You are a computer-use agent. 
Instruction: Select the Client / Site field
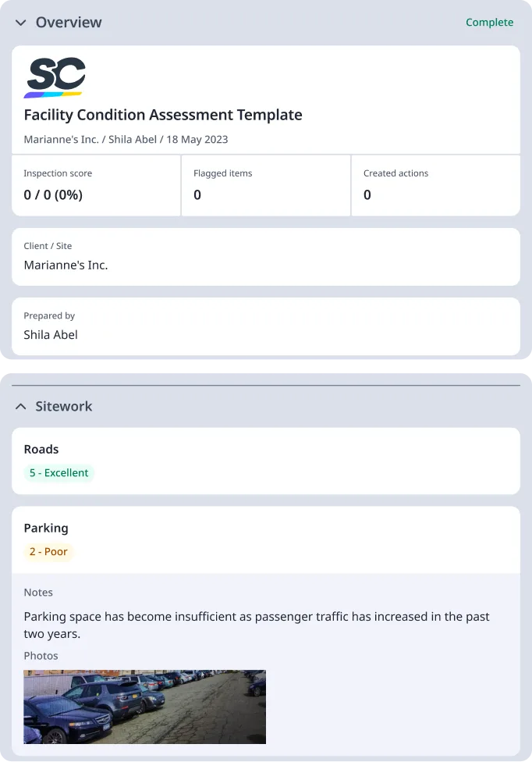265,257
